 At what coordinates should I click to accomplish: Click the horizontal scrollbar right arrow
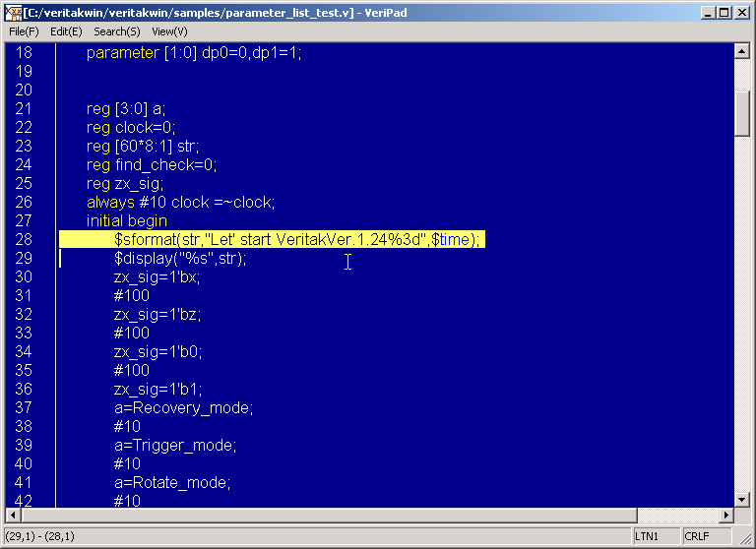click(x=727, y=516)
